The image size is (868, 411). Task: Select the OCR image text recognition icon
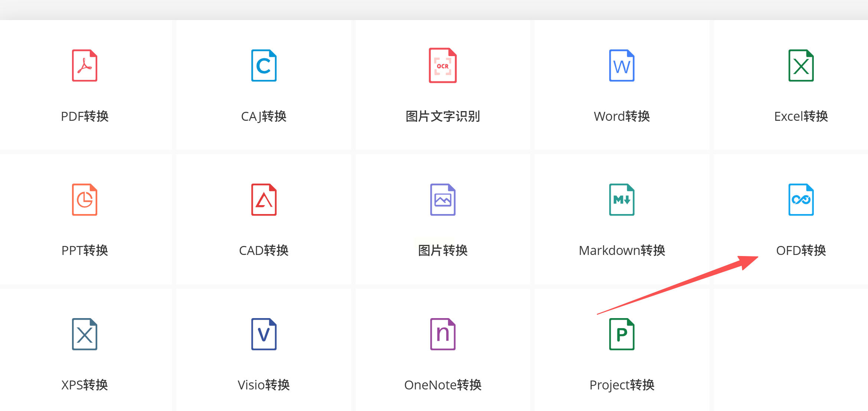[x=443, y=65]
